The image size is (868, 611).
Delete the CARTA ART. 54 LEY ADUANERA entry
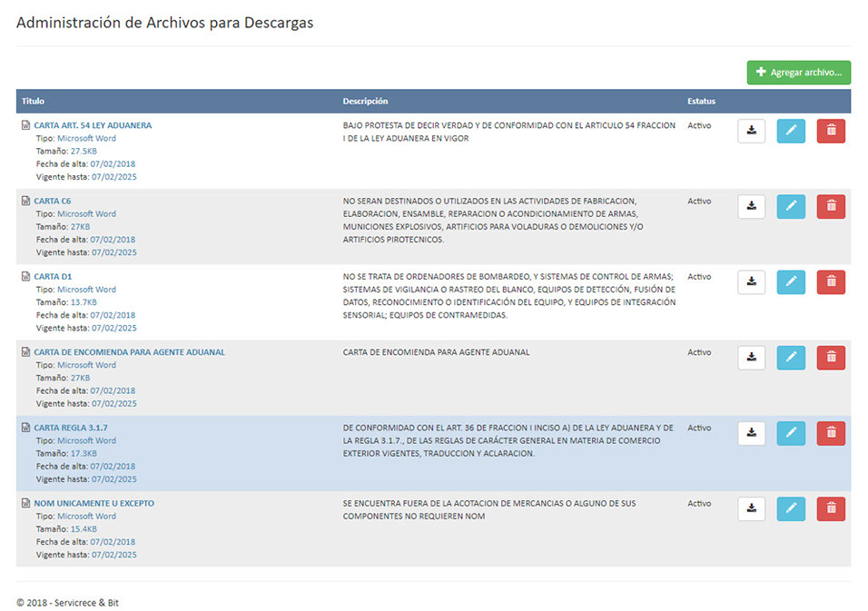pyautogui.click(x=831, y=131)
